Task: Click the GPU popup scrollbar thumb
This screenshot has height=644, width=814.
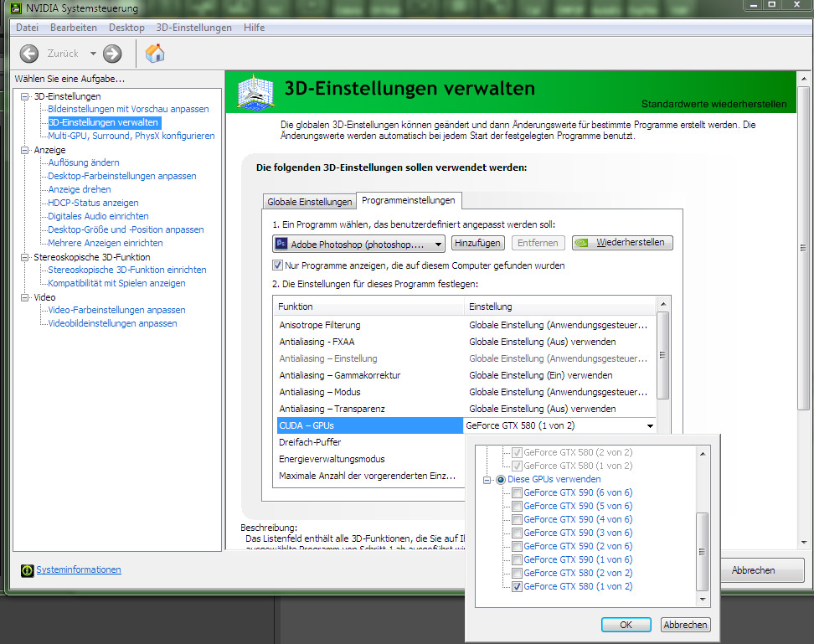Action: [x=702, y=552]
